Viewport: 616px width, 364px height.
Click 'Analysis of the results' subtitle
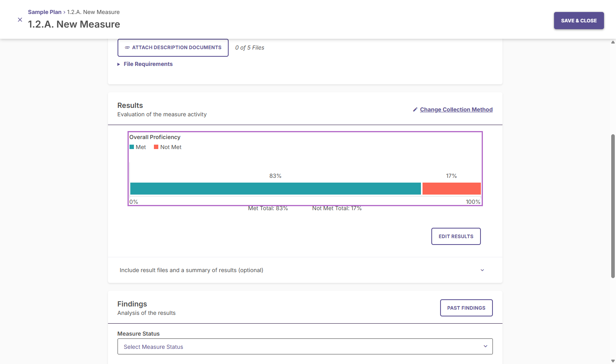(x=146, y=313)
